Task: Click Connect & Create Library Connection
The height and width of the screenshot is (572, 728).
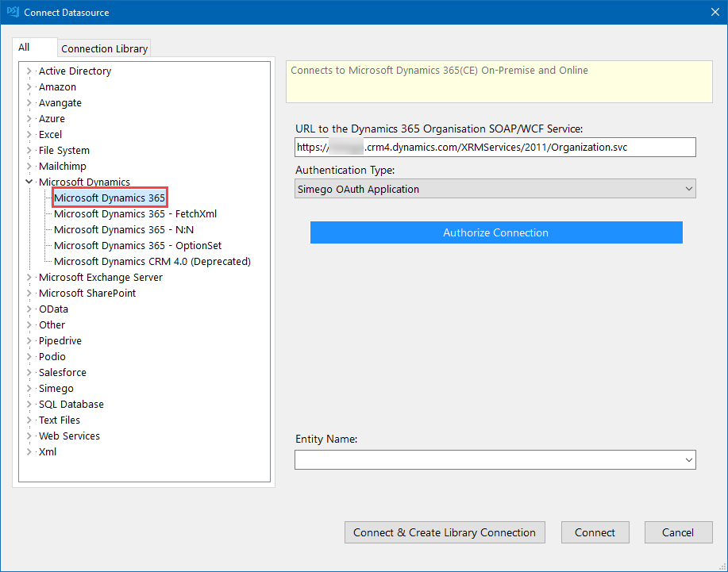Action: click(445, 532)
